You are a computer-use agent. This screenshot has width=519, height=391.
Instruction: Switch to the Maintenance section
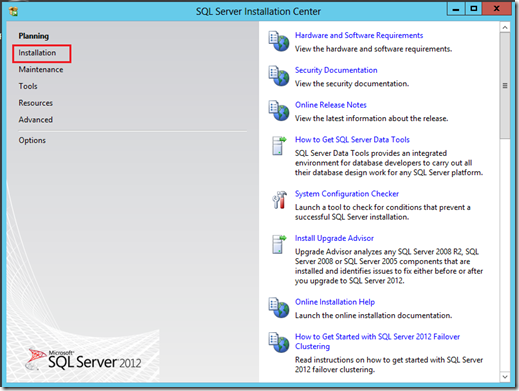(x=41, y=69)
